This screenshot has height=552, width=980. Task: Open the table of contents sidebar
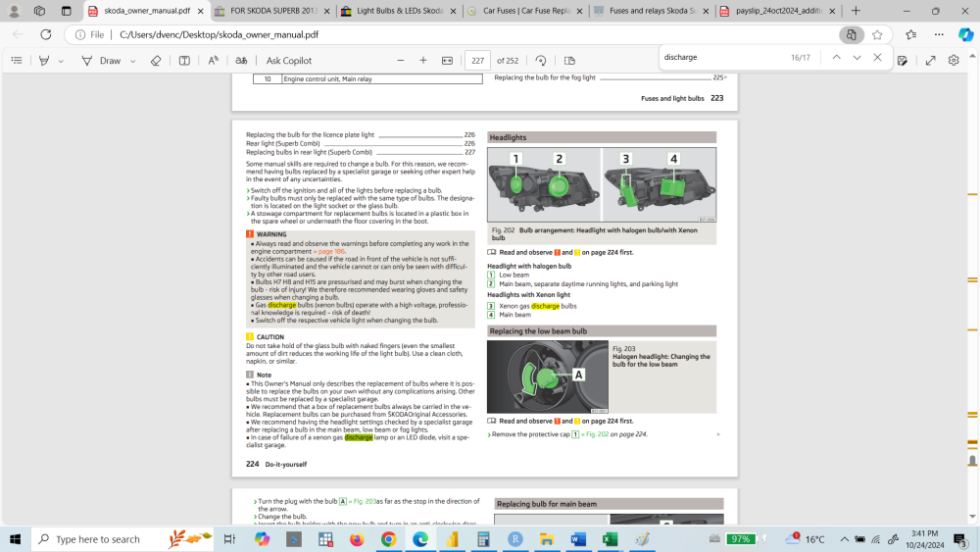(x=17, y=61)
